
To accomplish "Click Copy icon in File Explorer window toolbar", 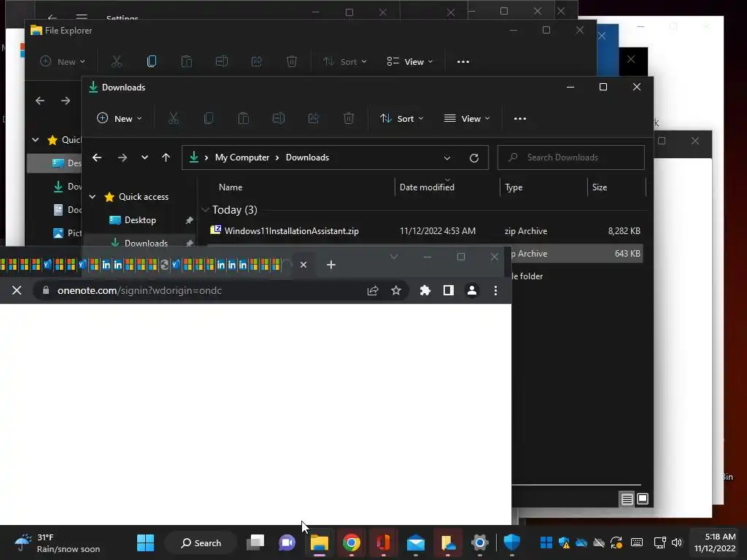I will 152,61.
